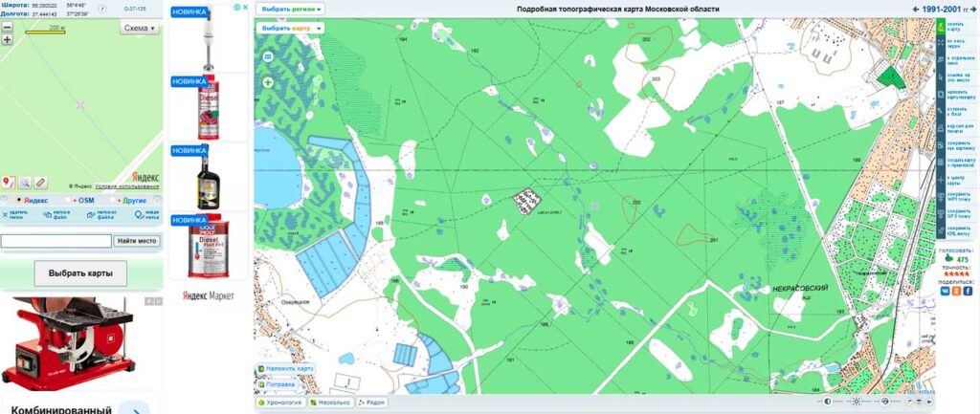Click the compass icon near coordinates
The image size is (980, 414).
pos(102,9)
